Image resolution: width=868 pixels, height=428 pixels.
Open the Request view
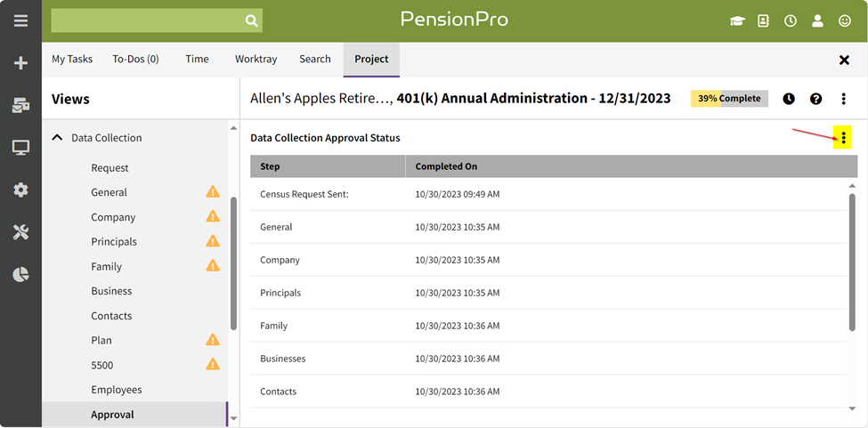click(x=110, y=168)
